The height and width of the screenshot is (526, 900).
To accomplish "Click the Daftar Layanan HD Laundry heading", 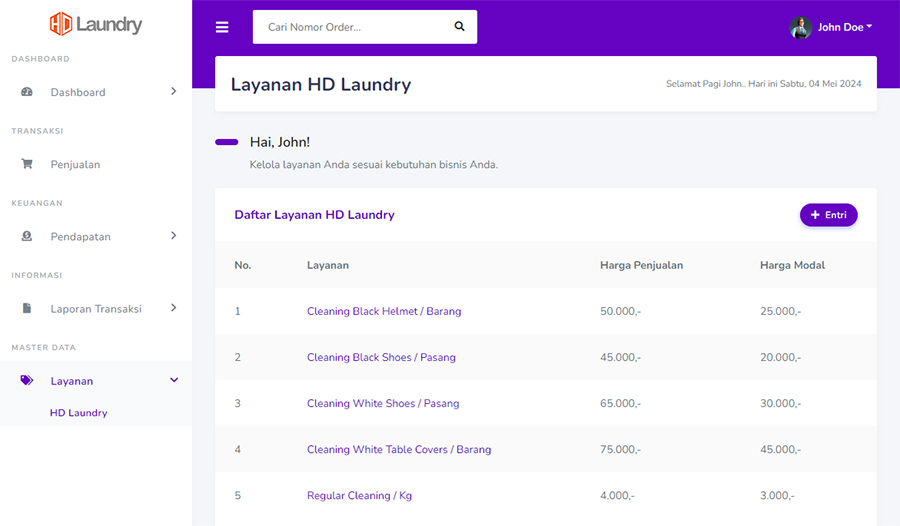I will [315, 215].
